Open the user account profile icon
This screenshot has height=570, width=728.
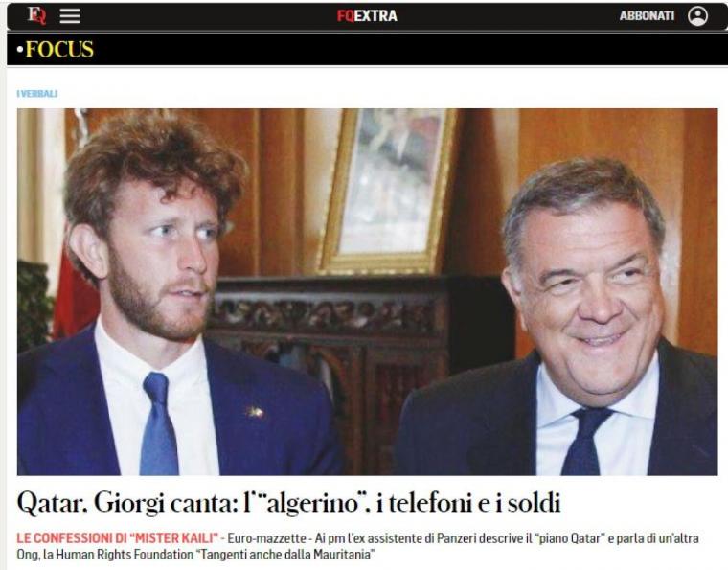(x=697, y=15)
